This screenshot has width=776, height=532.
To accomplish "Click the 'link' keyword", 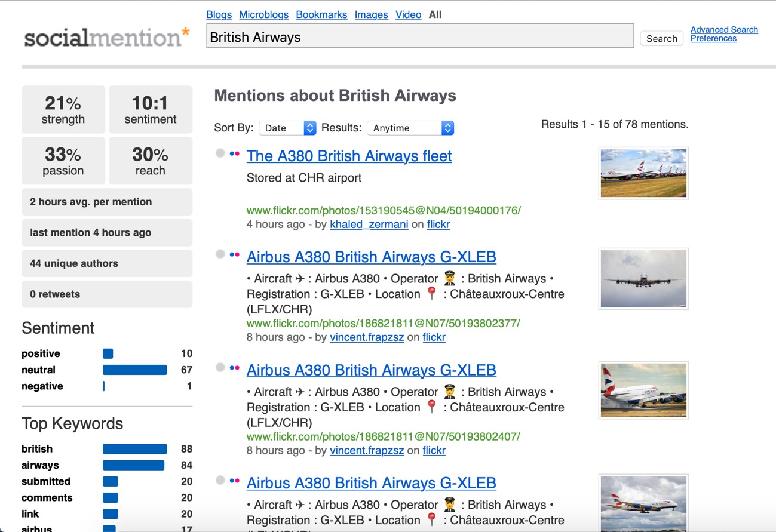I will [x=30, y=513].
